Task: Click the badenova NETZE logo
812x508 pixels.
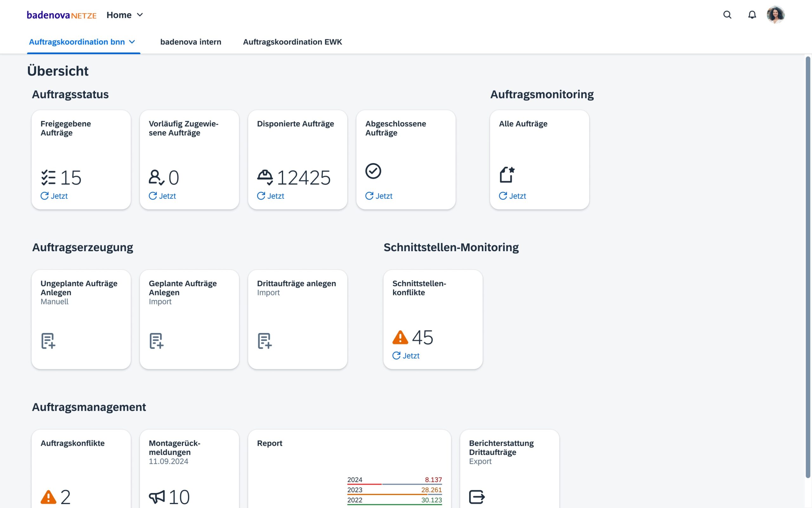Action: click(62, 15)
